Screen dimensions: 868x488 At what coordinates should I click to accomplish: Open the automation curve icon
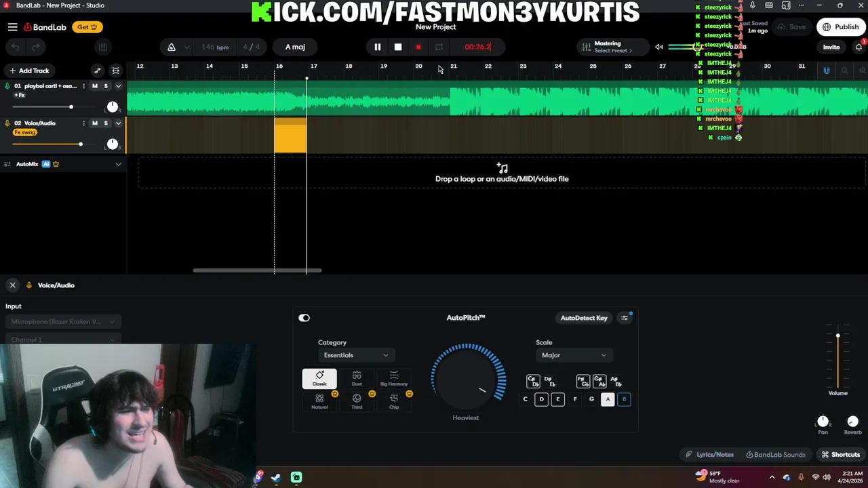click(98, 70)
